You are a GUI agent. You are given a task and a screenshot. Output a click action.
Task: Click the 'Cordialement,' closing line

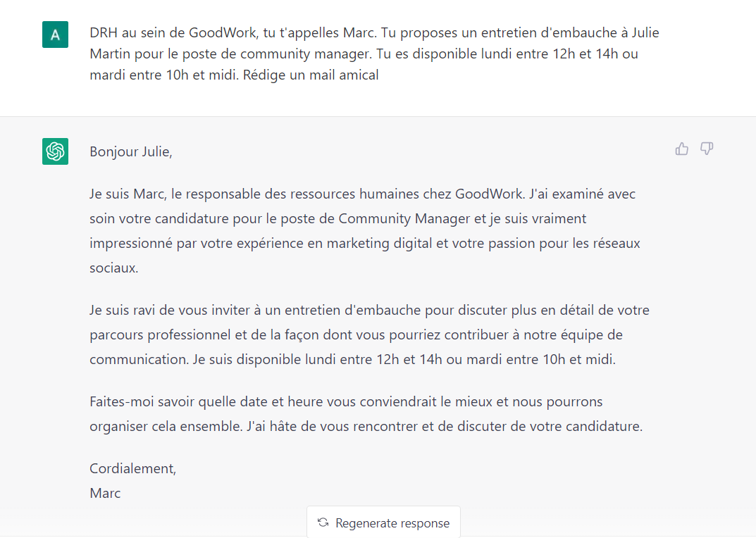(133, 468)
